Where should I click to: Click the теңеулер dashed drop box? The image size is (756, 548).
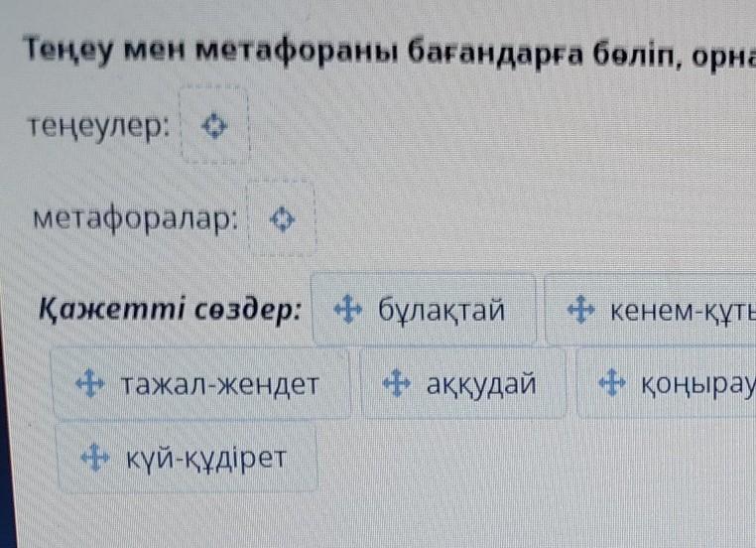[214, 126]
